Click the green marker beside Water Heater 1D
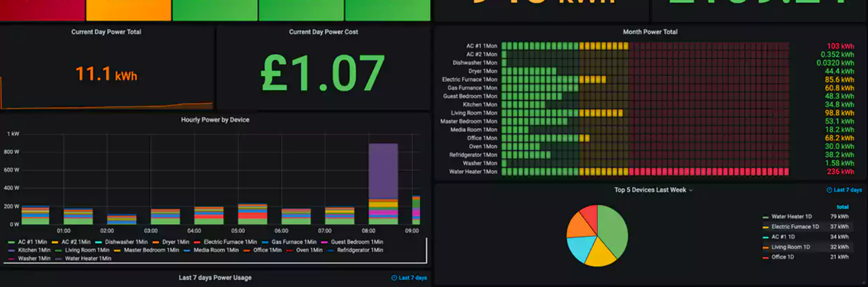This screenshot has width=868, height=287. [765, 217]
